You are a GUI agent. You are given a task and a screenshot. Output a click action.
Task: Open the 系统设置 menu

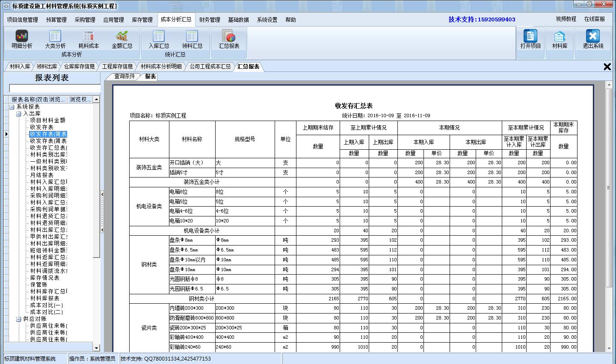point(266,19)
